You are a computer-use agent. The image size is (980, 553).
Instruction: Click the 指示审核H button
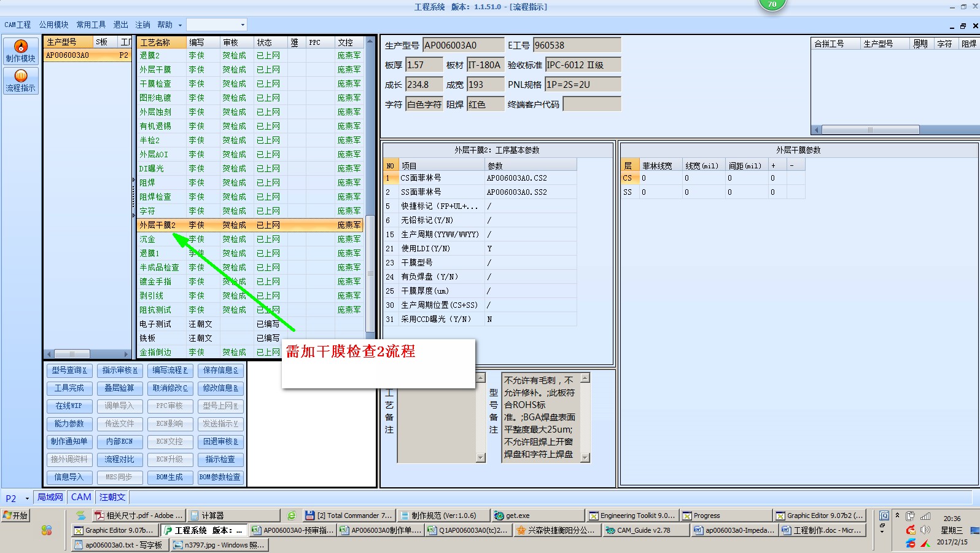(120, 370)
